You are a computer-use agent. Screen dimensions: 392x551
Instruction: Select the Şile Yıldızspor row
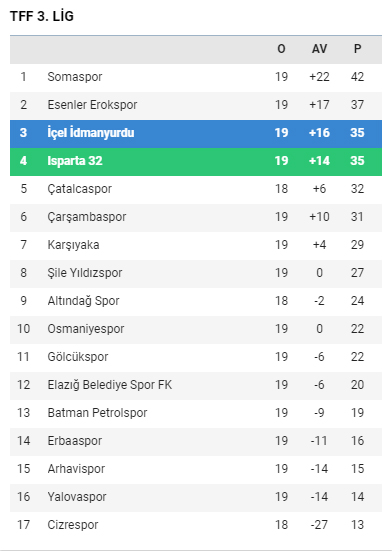[196, 273]
